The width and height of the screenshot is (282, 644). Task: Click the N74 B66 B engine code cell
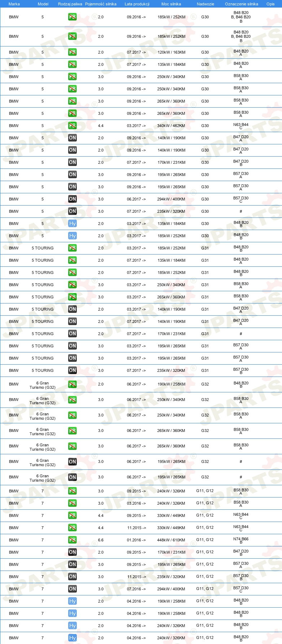point(241,540)
